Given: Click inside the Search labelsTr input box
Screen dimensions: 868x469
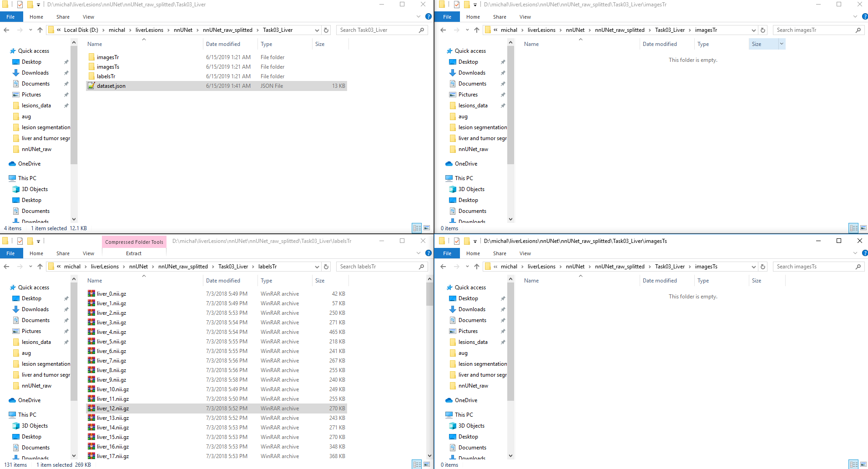Looking at the screenshot, I should pyautogui.click(x=378, y=266).
